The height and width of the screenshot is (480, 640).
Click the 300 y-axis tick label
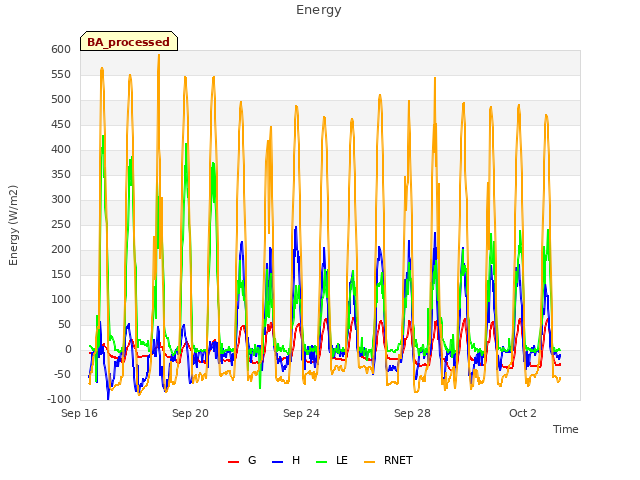[61, 200]
